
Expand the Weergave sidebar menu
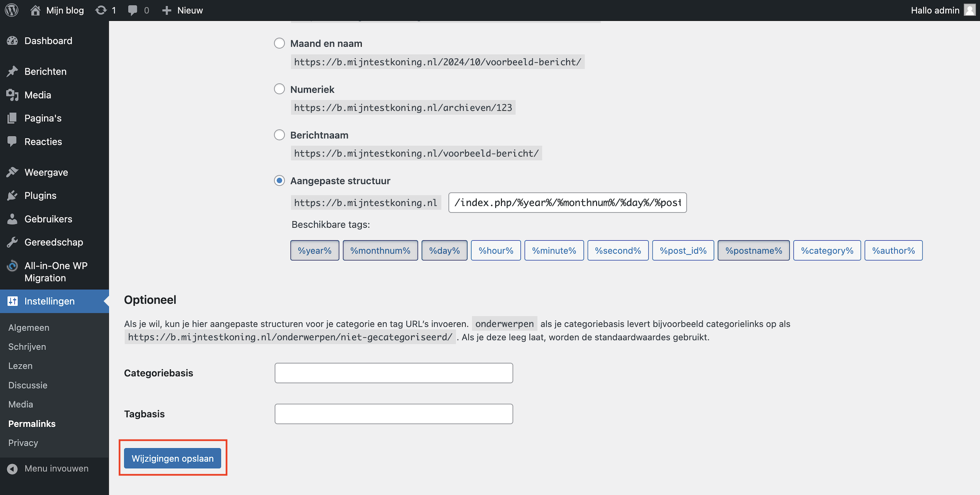(46, 172)
